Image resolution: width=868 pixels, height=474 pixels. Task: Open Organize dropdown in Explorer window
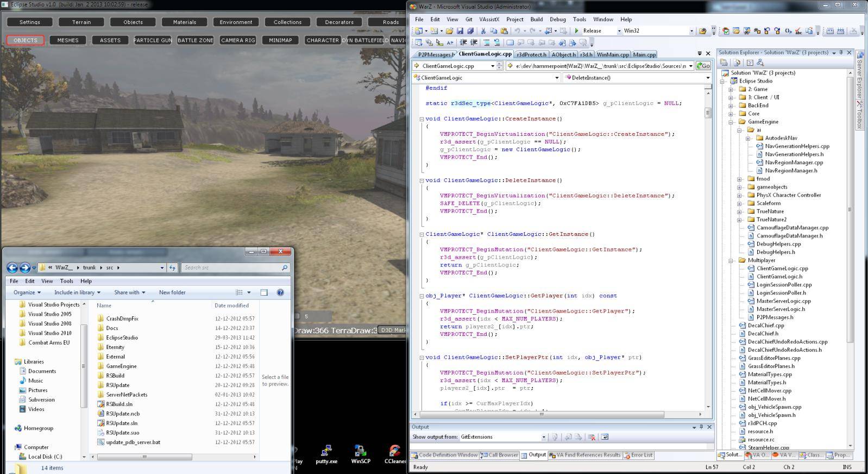pos(27,292)
